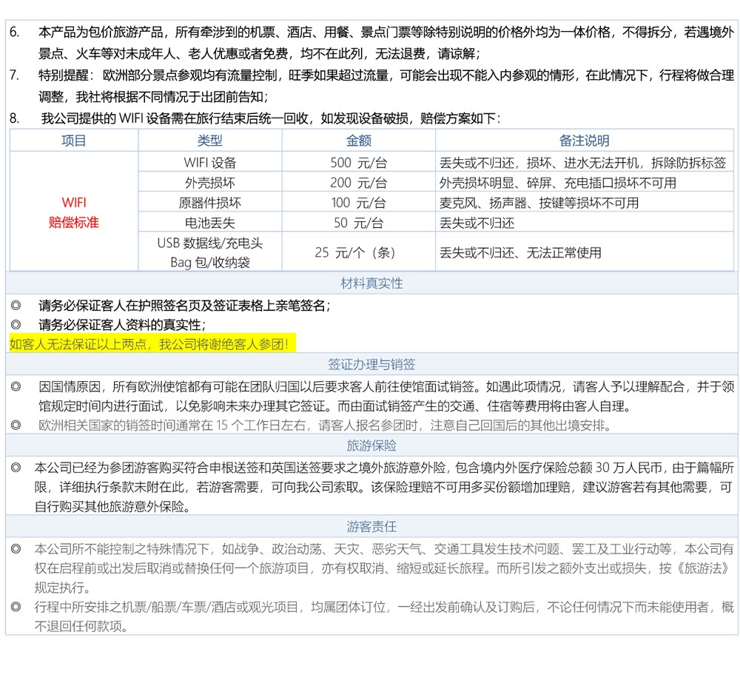This screenshot has width=740, height=700.
Task: Click the "项目" table header cell
Action: (x=73, y=141)
